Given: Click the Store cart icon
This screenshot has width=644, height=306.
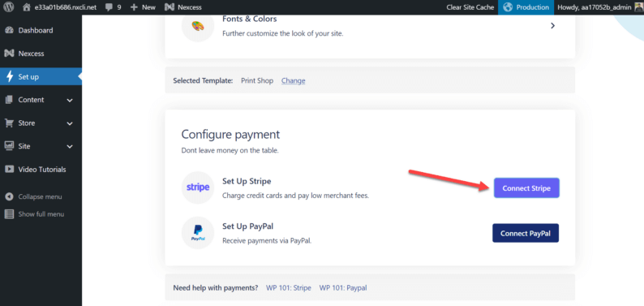Looking at the screenshot, I should [9, 123].
